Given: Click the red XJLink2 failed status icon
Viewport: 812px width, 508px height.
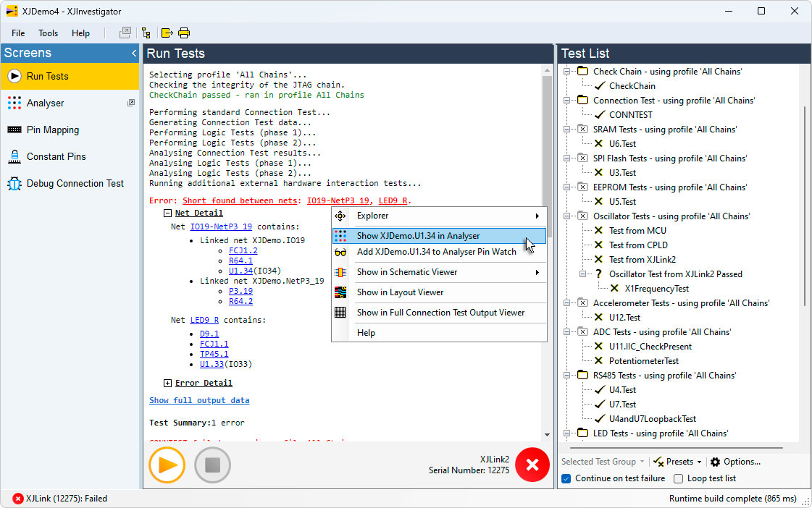Looking at the screenshot, I should (x=532, y=465).
